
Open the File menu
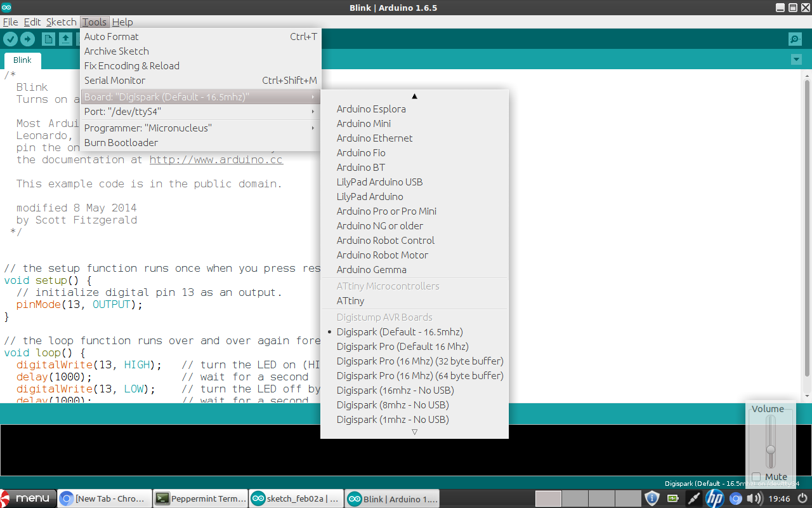[x=10, y=22]
